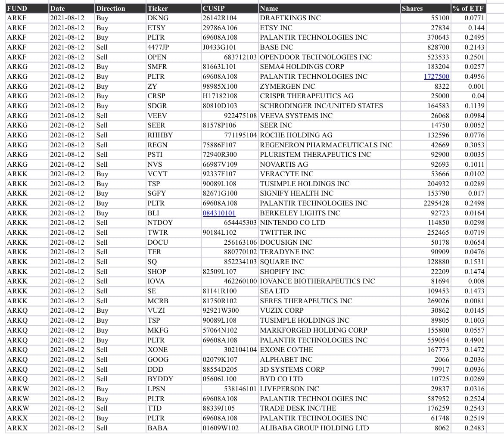Click the SEER ticker cell

pos(174,125)
